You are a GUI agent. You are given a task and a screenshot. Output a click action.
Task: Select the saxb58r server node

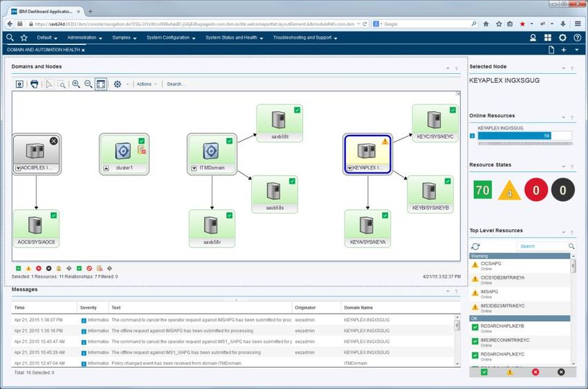point(212,229)
